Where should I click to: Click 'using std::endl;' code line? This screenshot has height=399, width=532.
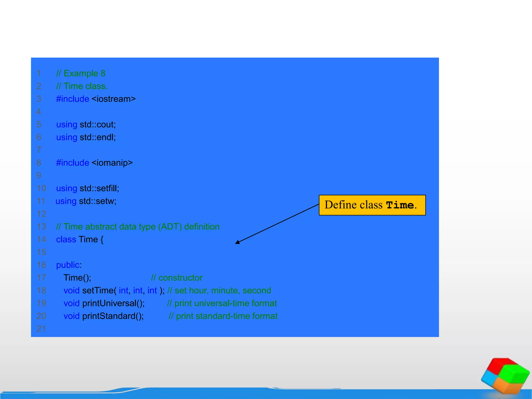click(x=86, y=137)
